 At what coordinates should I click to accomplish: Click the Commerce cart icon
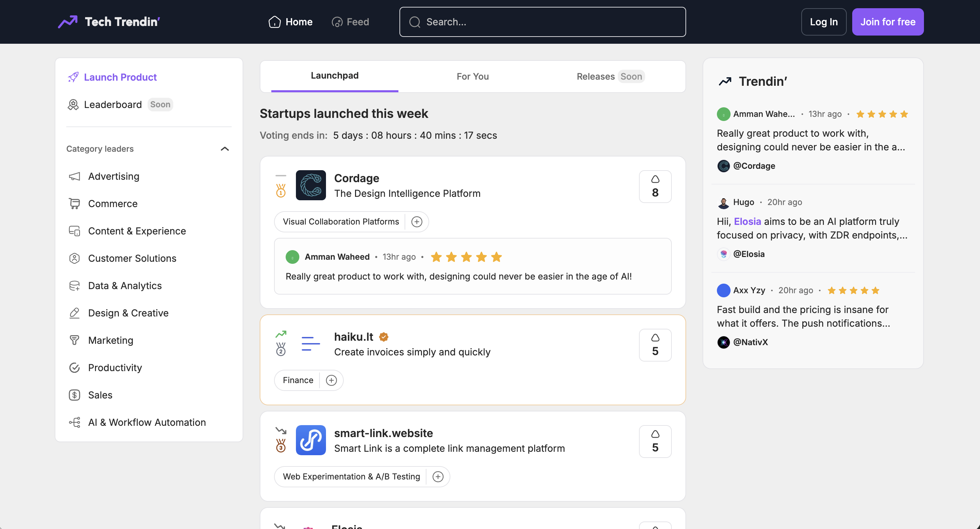74,204
